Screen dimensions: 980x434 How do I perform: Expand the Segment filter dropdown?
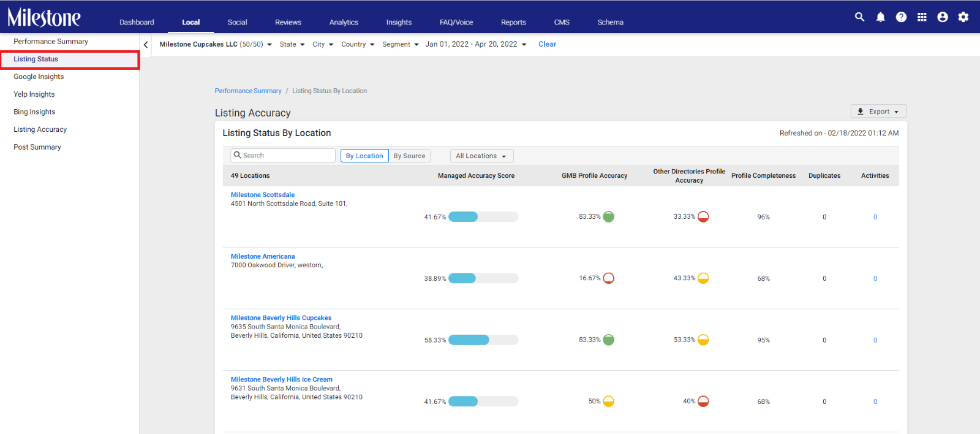click(x=401, y=44)
